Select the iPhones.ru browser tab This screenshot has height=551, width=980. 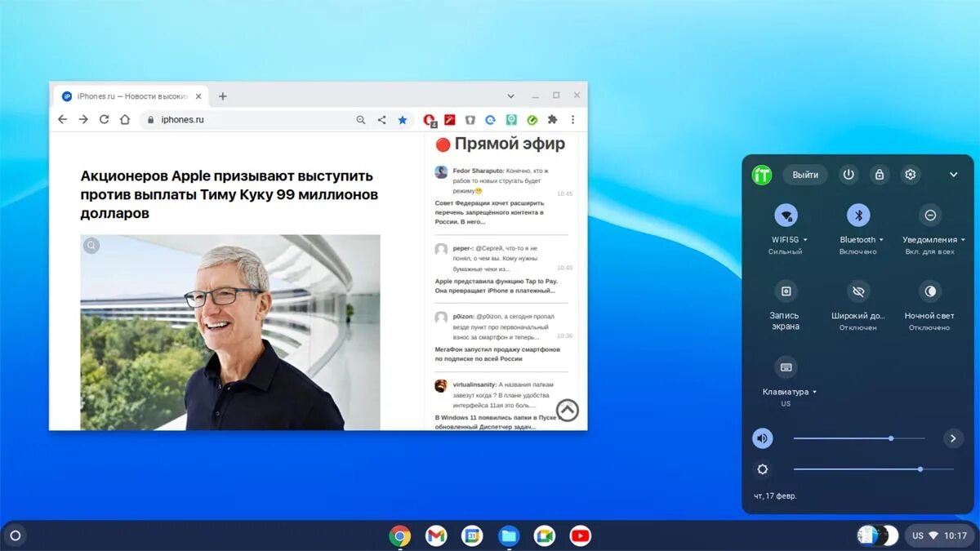pos(131,96)
